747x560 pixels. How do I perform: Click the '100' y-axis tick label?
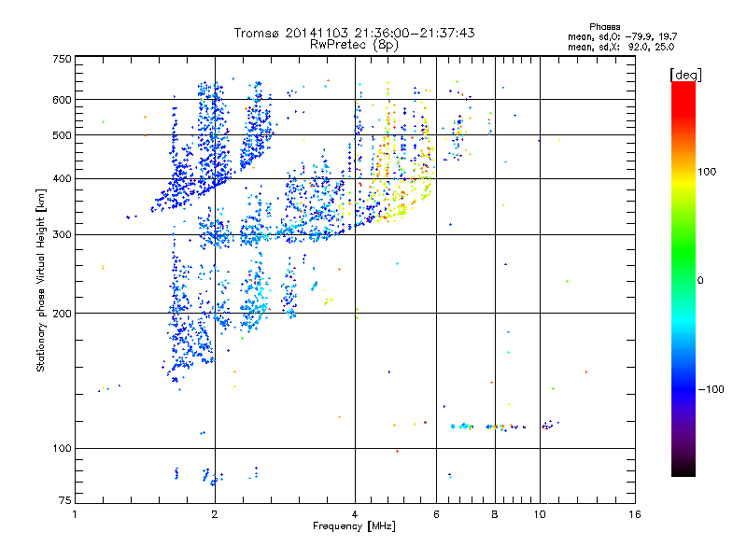[62, 449]
